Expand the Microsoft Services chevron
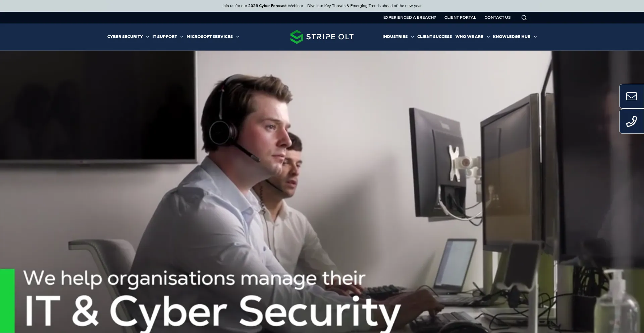 [238, 37]
